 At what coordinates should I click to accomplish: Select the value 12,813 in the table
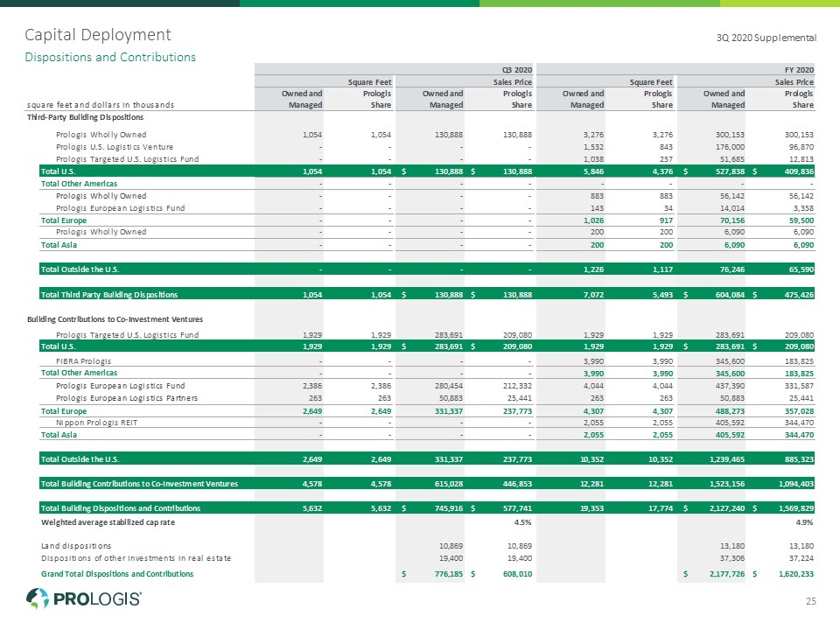point(801,159)
